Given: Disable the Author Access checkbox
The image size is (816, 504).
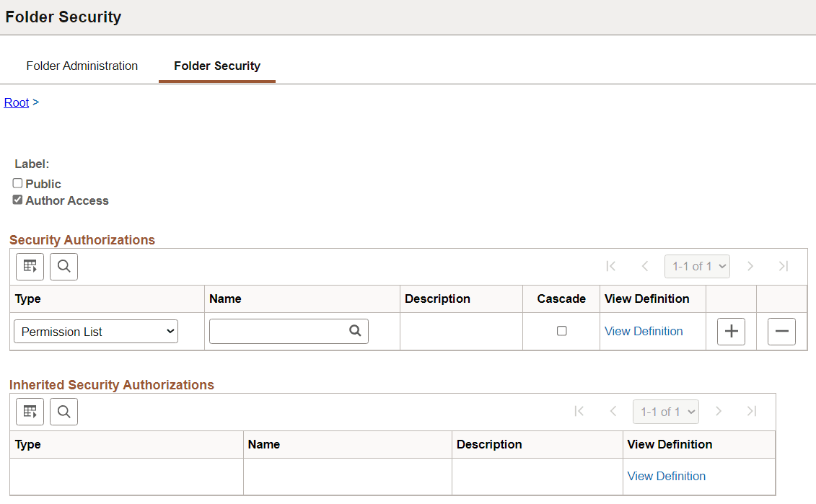Looking at the screenshot, I should [x=17, y=200].
